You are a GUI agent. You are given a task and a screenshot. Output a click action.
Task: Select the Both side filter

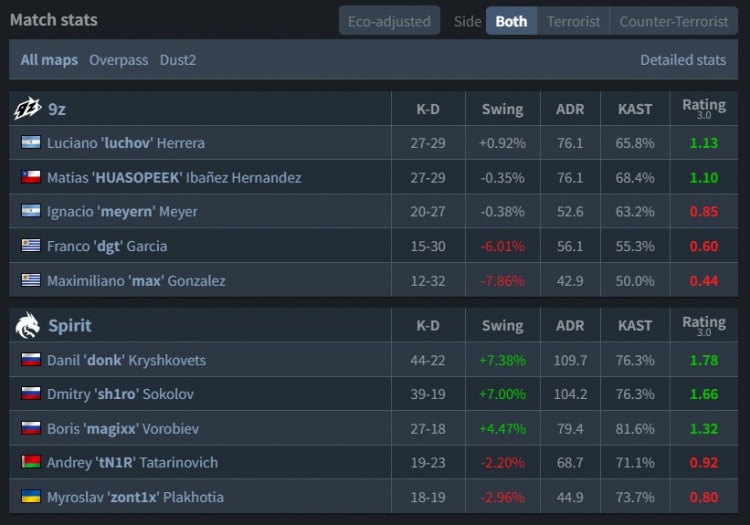click(511, 21)
